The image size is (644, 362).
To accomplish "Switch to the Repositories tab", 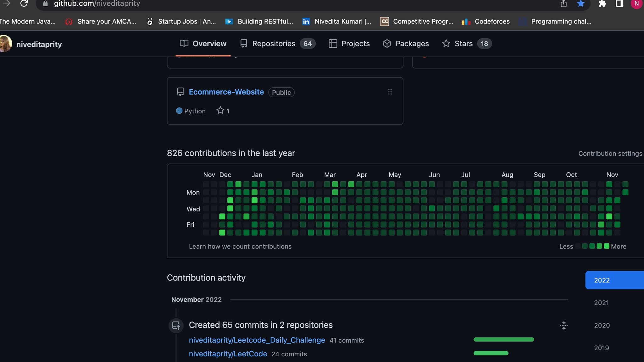I will (x=278, y=44).
